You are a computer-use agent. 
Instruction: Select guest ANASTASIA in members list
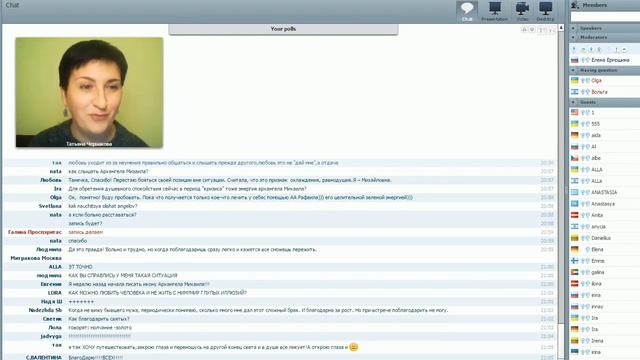[x=605, y=192]
